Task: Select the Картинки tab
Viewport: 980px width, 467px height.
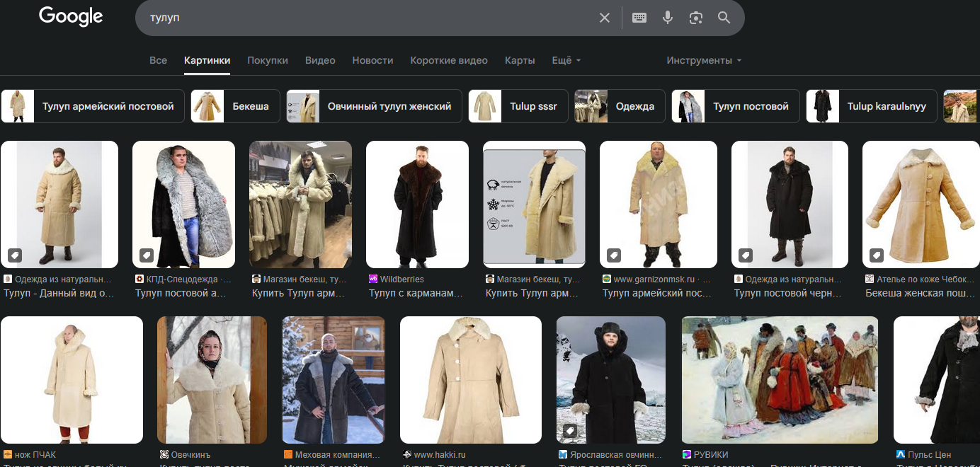Action: pos(207,60)
